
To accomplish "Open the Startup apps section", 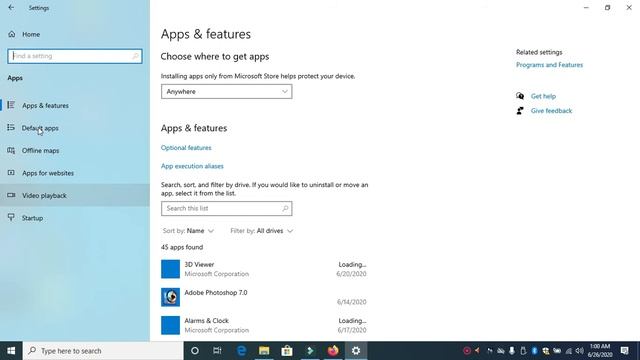I will [x=75, y=218].
